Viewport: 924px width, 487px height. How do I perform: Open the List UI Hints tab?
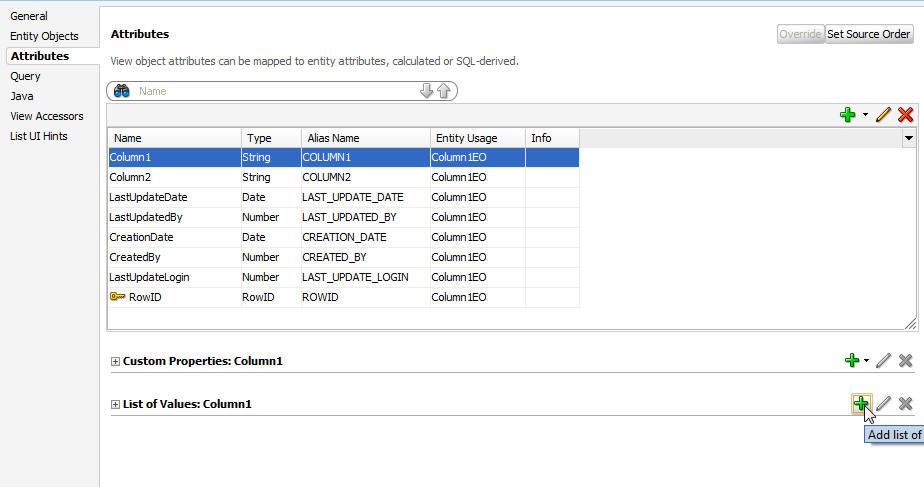point(39,136)
